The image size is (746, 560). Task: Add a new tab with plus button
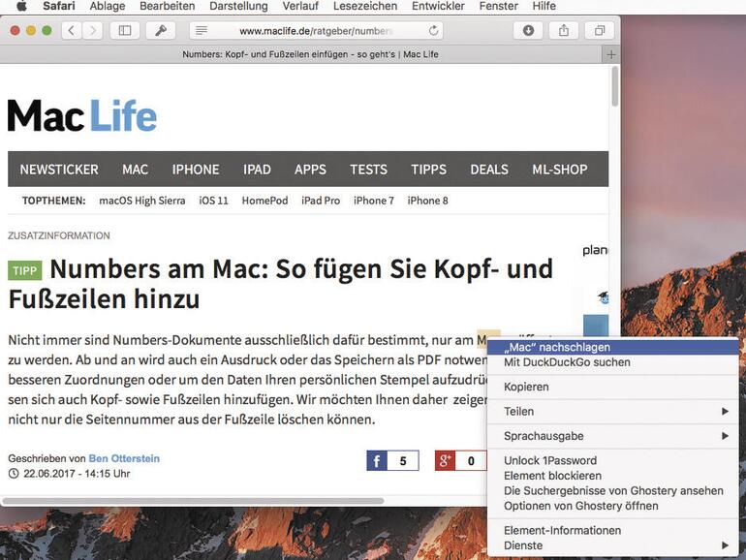pos(611,54)
